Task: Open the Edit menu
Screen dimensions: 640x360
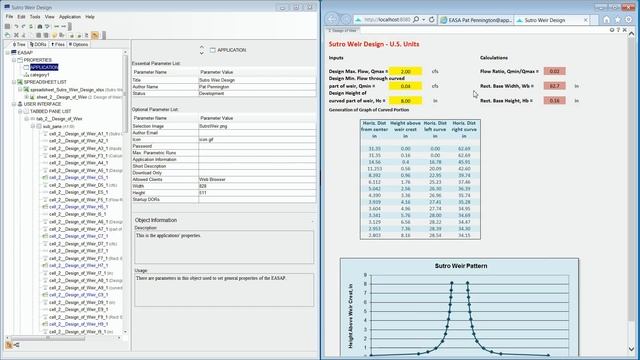Action: coord(21,17)
